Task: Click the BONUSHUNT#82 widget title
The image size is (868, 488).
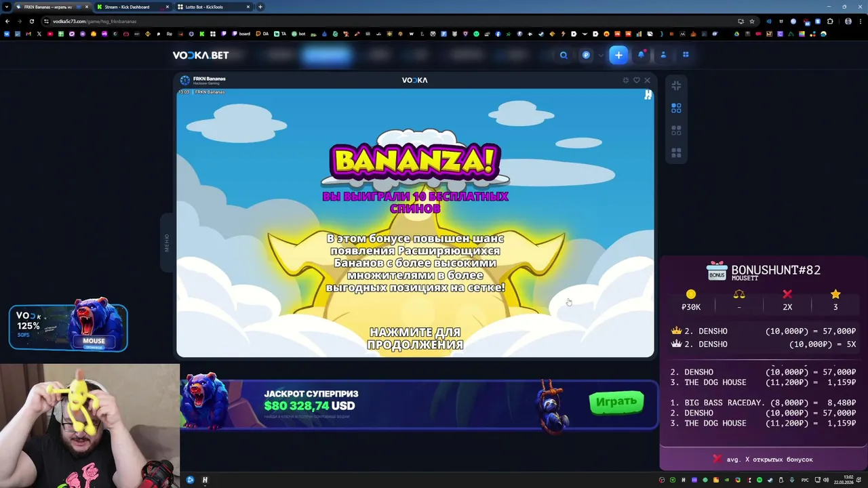Action: click(776, 270)
